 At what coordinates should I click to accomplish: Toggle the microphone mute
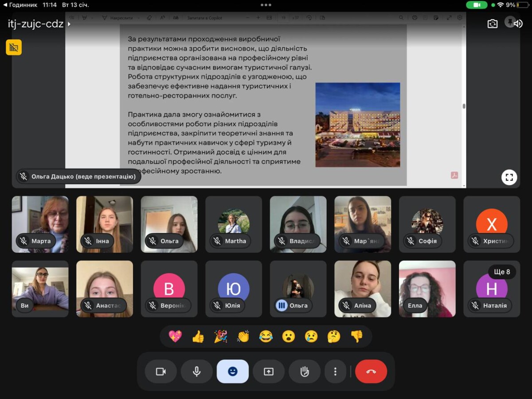click(197, 372)
